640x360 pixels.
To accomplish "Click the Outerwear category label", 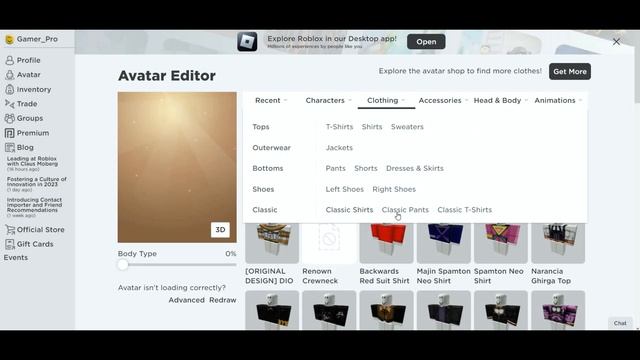I will point(271,148).
